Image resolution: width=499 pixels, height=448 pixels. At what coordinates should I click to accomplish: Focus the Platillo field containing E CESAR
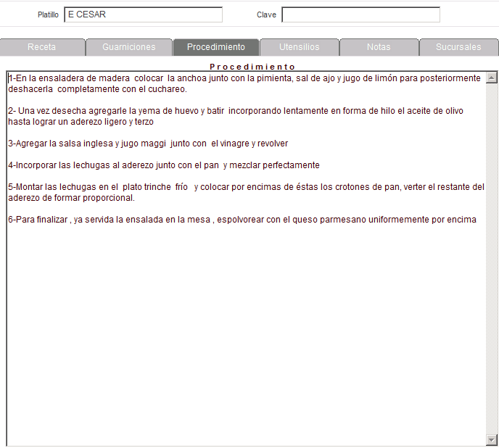point(143,14)
